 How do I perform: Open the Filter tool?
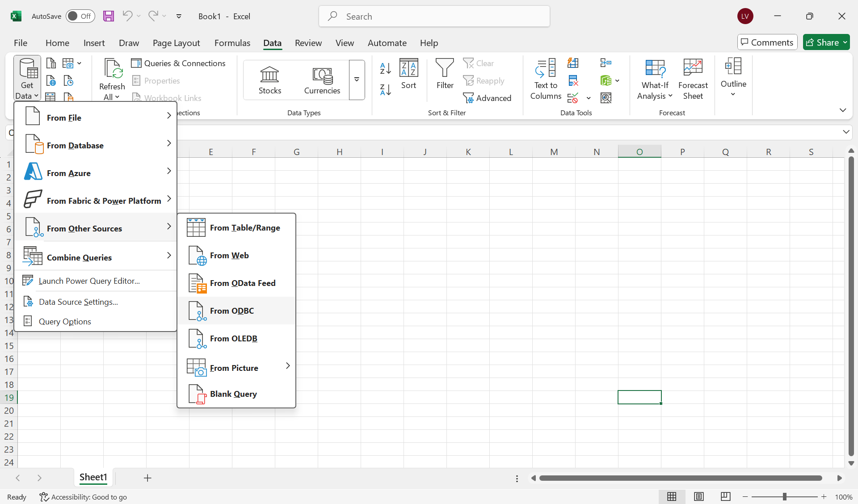click(x=445, y=76)
